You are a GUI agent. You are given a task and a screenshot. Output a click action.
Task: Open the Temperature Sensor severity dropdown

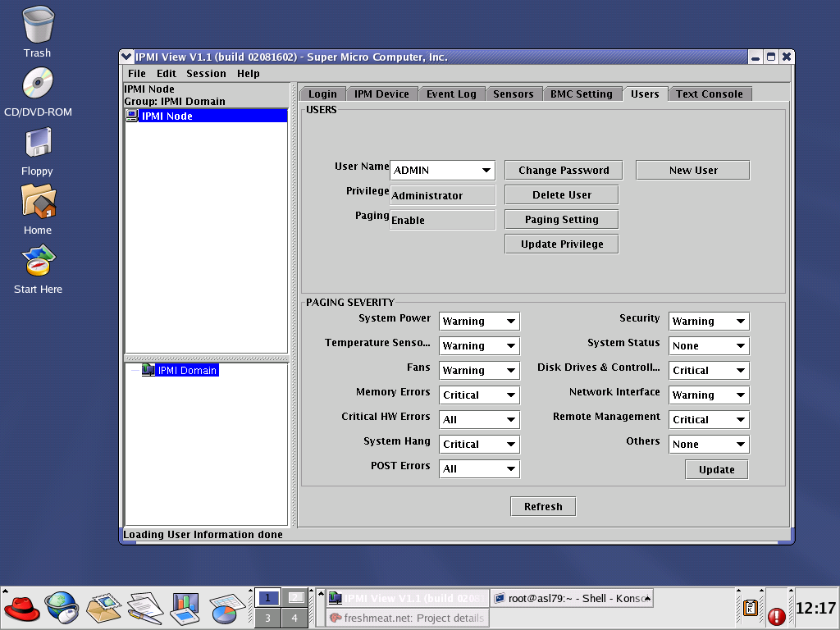point(479,346)
